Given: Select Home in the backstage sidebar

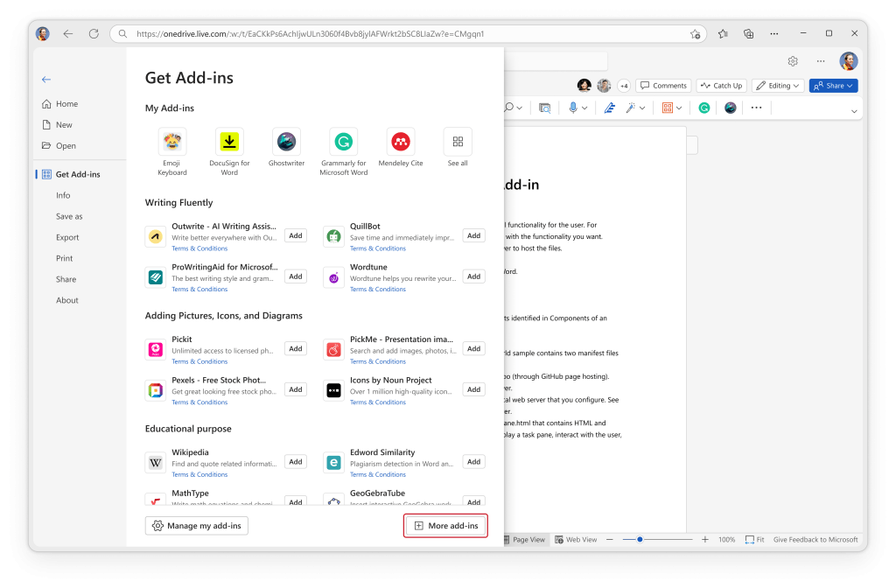Looking at the screenshot, I should pos(60,104).
